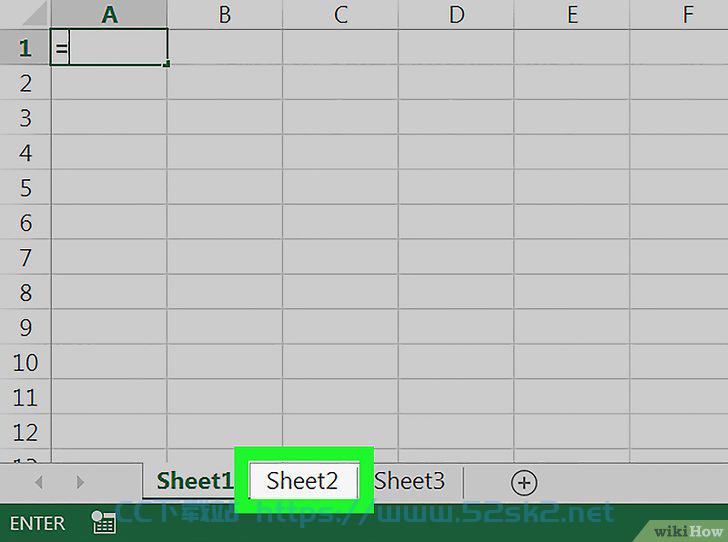Select row 1 header
Viewport: 728px width, 542px height.
[x=25, y=47]
